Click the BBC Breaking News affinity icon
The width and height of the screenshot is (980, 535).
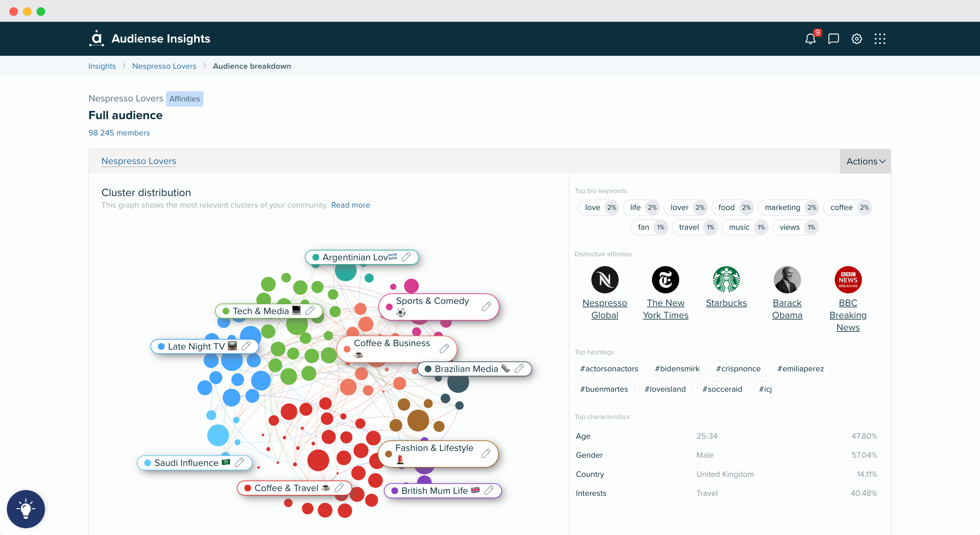(848, 279)
